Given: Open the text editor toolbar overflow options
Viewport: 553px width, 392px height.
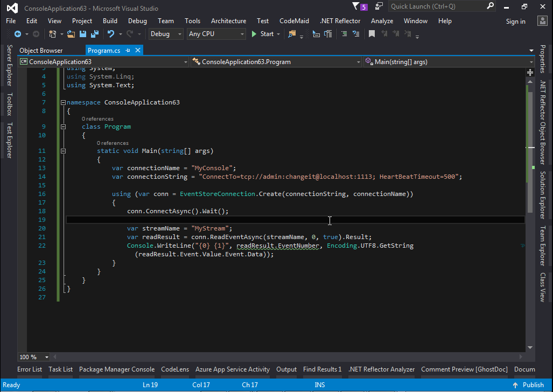Looking at the screenshot, I should (417, 36).
